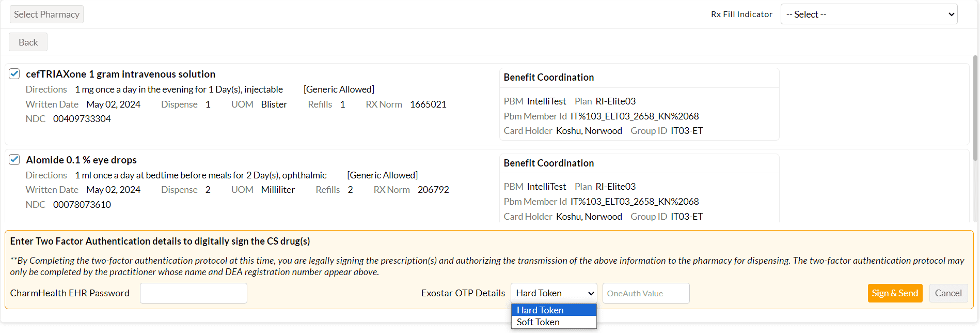Collapse the Exostar OTP Details dropdown
Image resolution: width=980 pixels, height=333 pixels.
coord(554,293)
